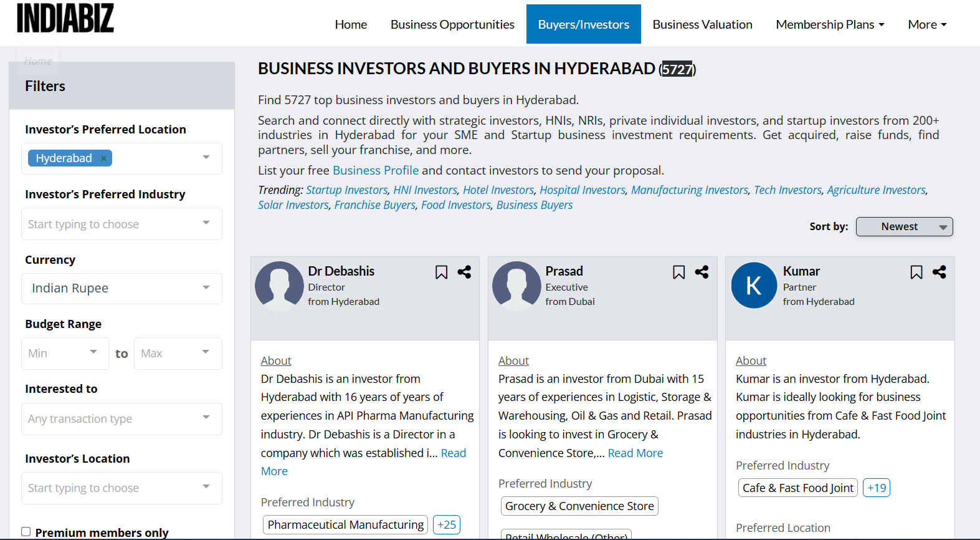980x540 pixels.
Task: Enable Premium members only checkbox
Action: tap(26, 532)
